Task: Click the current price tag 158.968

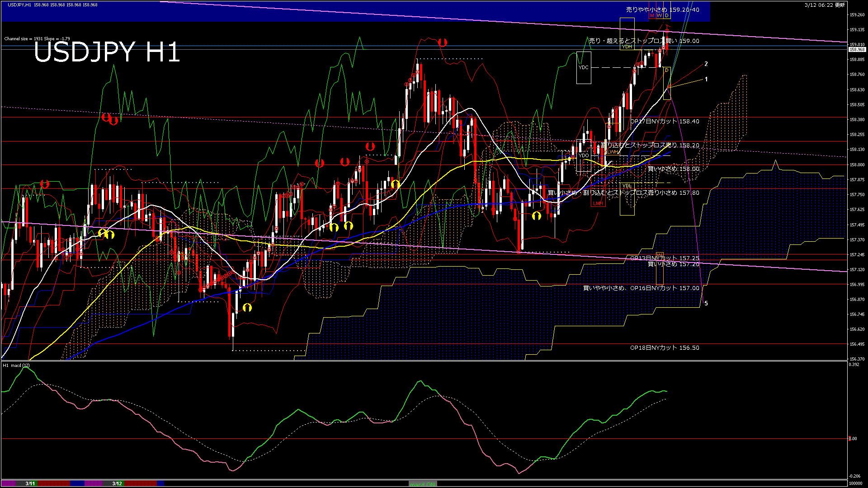Action: [857, 50]
